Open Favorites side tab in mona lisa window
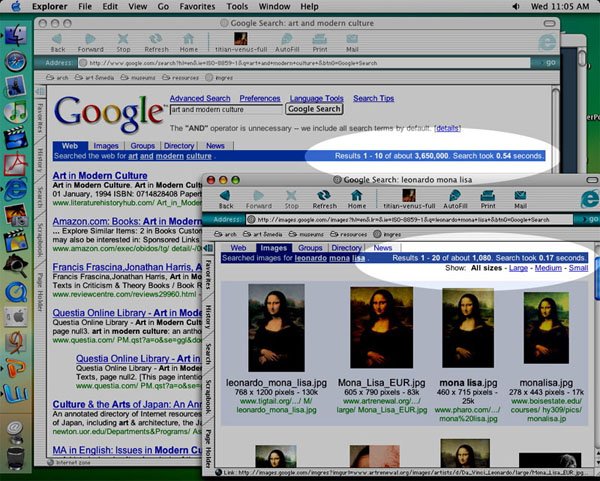The image size is (600, 481). (x=208, y=275)
